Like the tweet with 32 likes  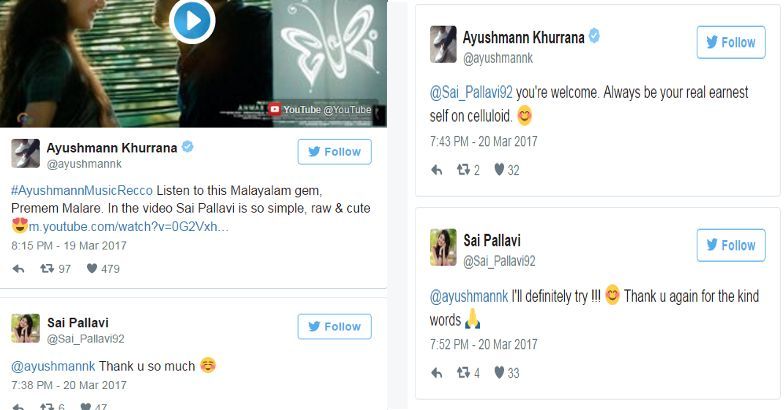[x=499, y=170]
